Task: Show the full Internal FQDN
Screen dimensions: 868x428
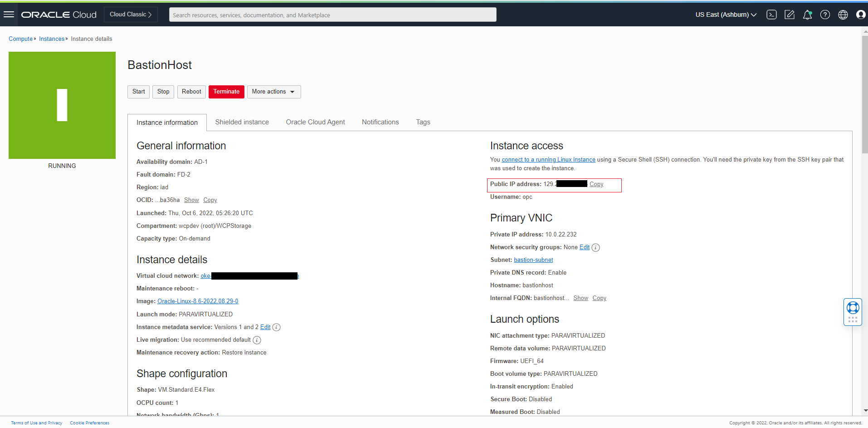Action: coord(580,298)
